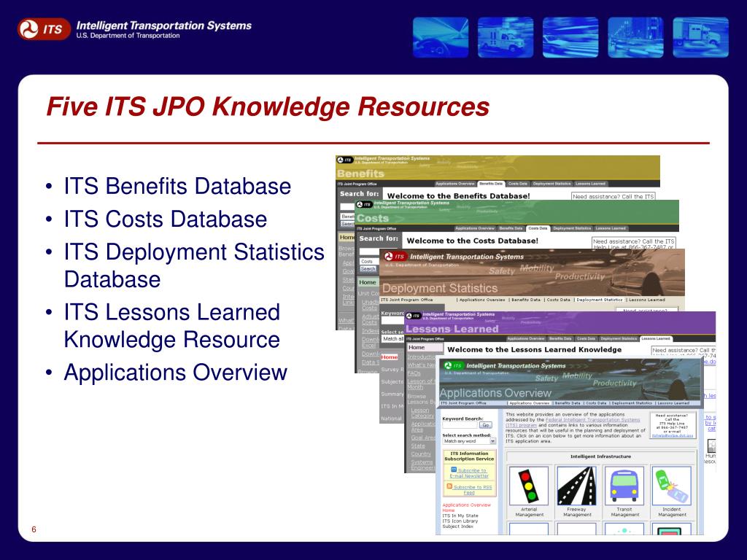Click the ITS Costs Database bullet

[166, 219]
